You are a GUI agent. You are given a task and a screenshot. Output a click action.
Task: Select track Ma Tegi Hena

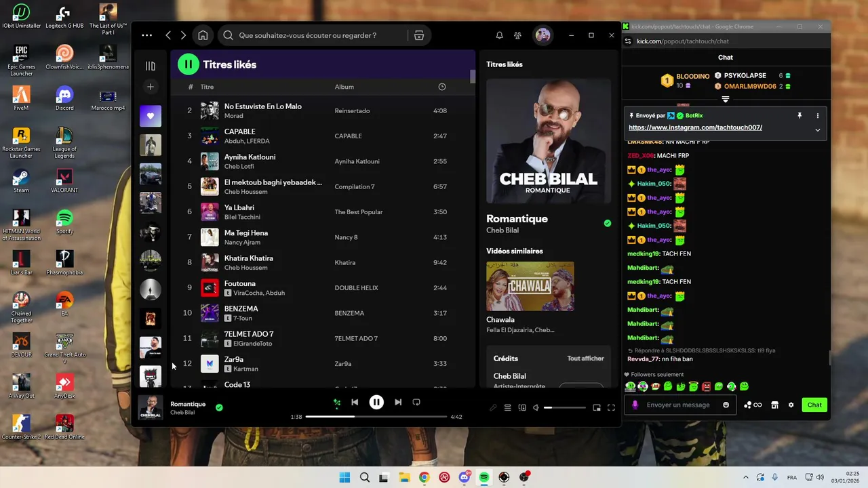coord(322,237)
